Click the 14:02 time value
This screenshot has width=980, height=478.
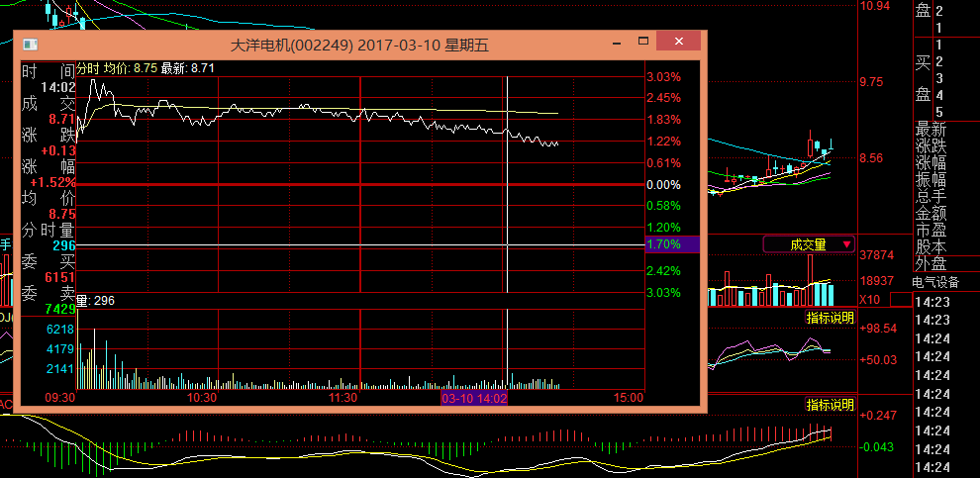click(x=58, y=87)
